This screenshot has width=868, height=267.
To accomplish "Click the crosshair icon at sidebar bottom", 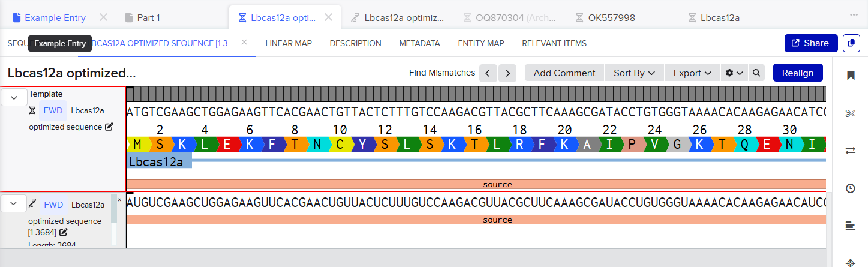I will tap(850, 263).
